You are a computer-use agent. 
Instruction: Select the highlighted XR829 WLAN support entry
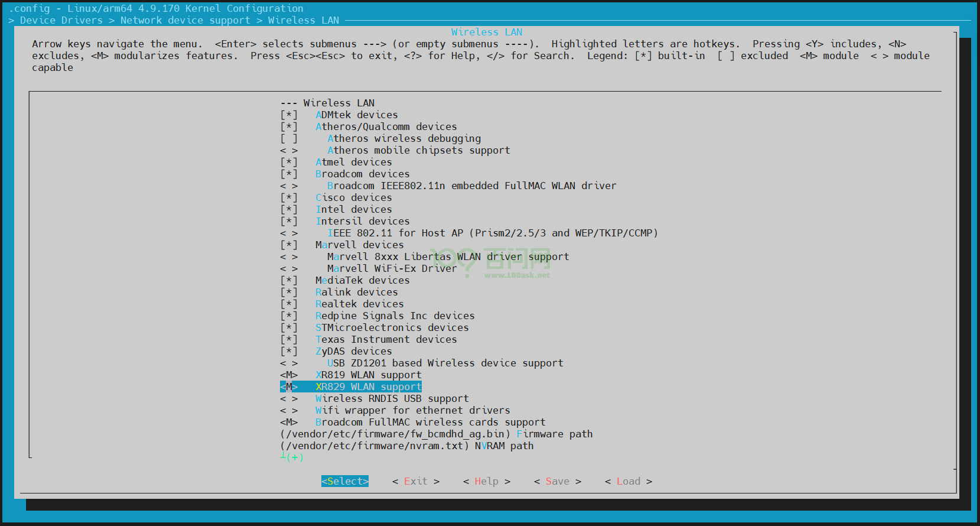pos(368,387)
